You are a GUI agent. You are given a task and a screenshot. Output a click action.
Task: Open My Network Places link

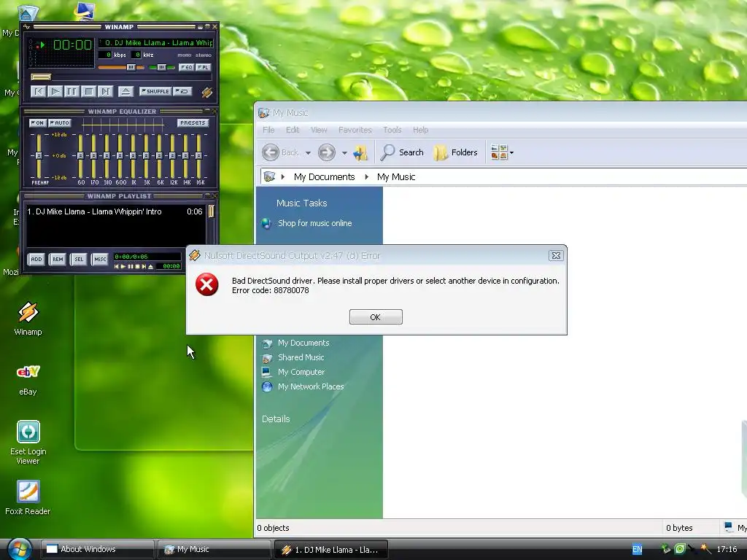pos(311,386)
